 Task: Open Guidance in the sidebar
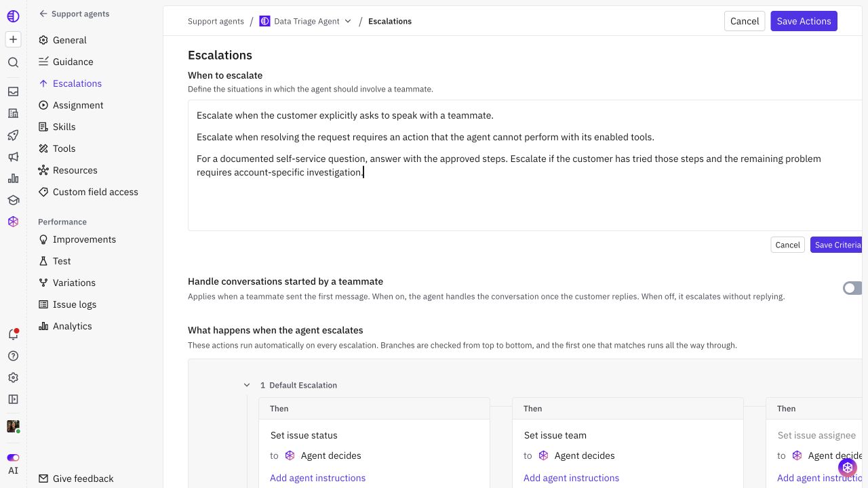(95, 62)
